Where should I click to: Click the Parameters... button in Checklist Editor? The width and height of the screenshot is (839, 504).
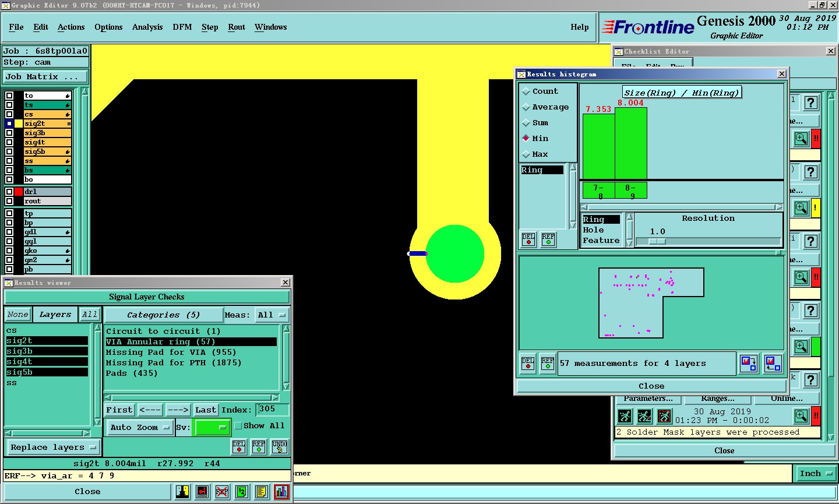pos(648,399)
